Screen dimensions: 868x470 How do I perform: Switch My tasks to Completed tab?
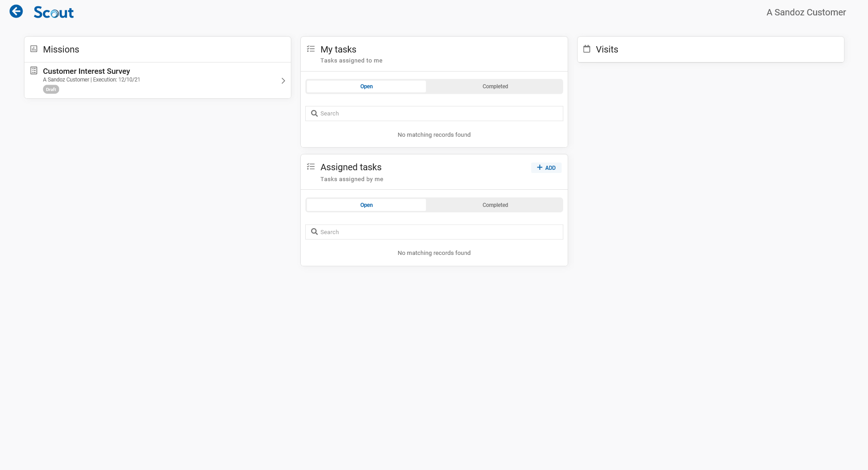(x=495, y=86)
